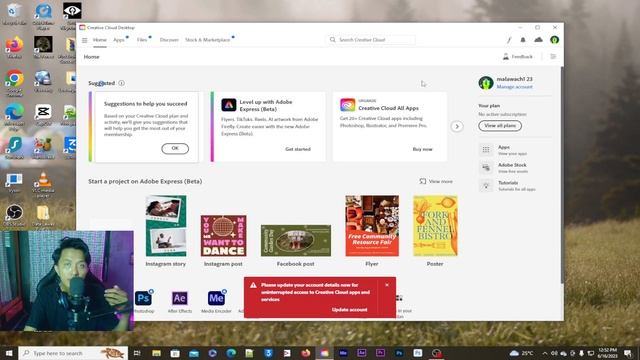Open the notifications bell

(x=523, y=40)
